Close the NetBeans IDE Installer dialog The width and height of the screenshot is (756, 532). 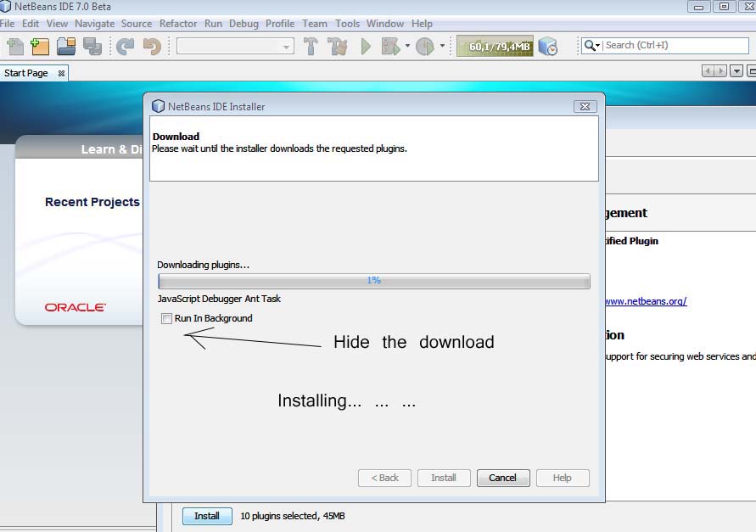[585, 106]
